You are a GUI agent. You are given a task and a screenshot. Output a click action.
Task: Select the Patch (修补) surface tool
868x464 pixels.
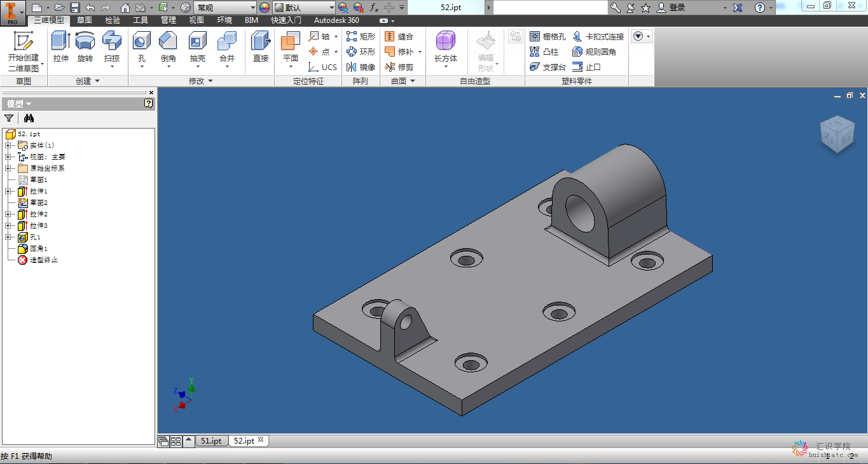(399, 52)
